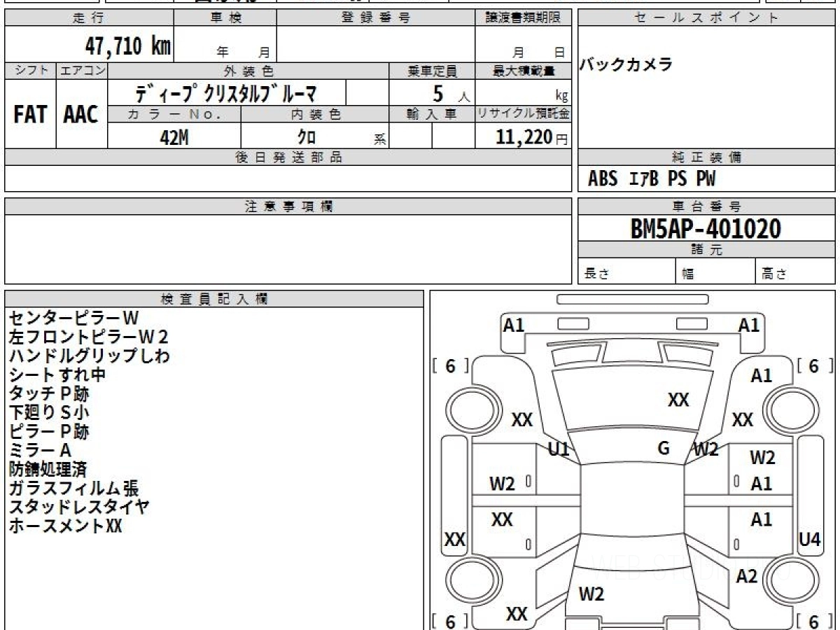Select the note 下廻りS小
The width and height of the screenshot is (840, 630).
[x=49, y=412]
